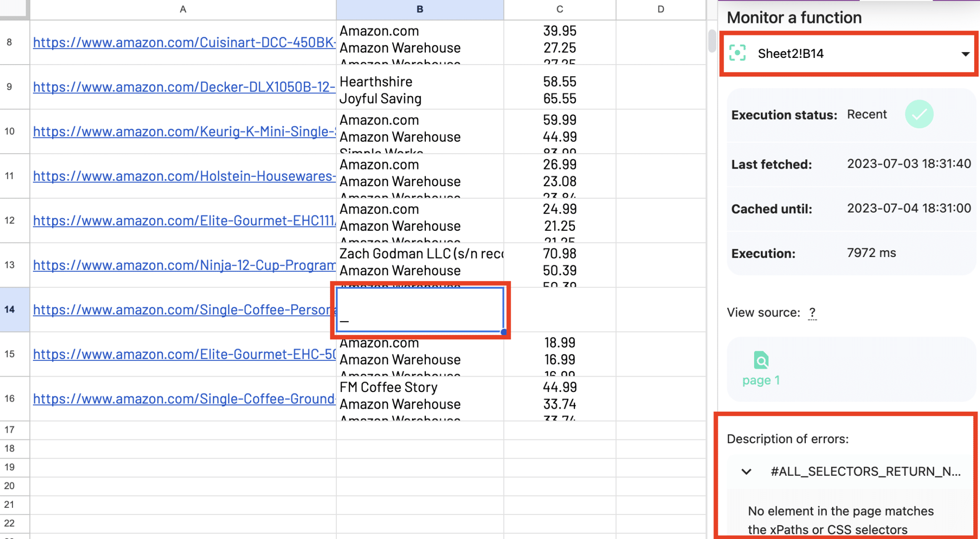The height and width of the screenshot is (539, 980).
Task: Select column A header
Action: (x=183, y=9)
